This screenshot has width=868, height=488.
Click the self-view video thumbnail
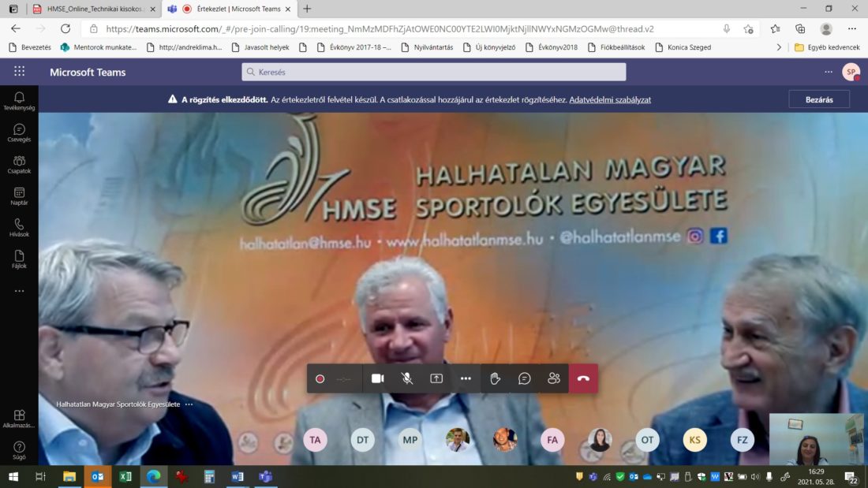point(816,439)
